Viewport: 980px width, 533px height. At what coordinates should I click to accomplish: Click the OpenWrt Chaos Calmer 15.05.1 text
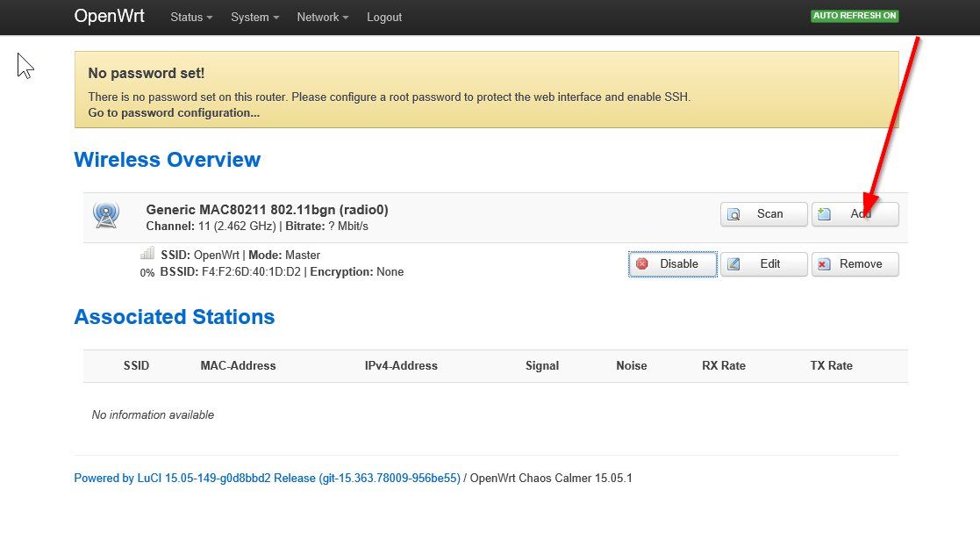point(551,478)
